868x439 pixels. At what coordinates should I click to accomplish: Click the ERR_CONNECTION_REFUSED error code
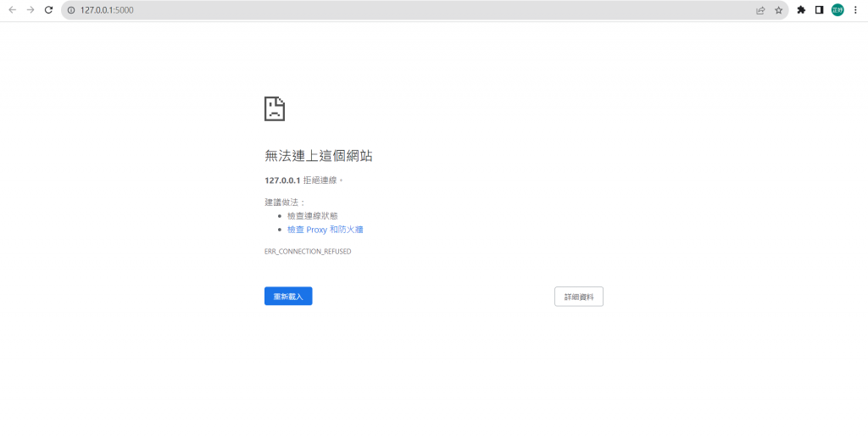coord(308,252)
